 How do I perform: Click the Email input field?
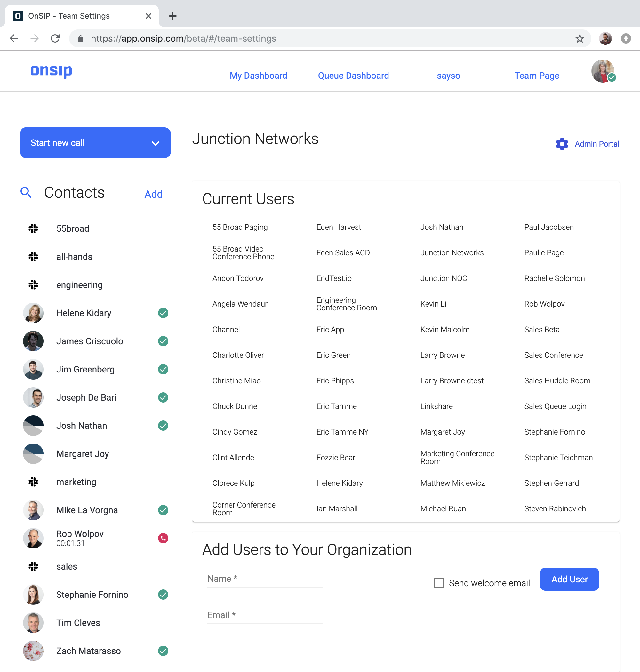coord(265,615)
